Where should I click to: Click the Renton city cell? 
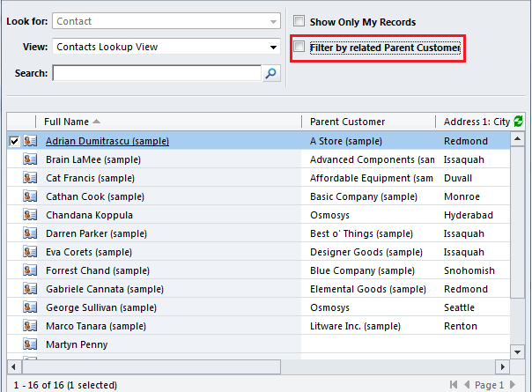(461, 326)
